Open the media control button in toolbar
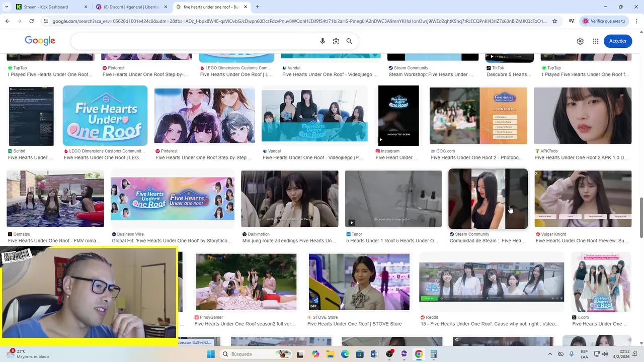 (x=572, y=21)
